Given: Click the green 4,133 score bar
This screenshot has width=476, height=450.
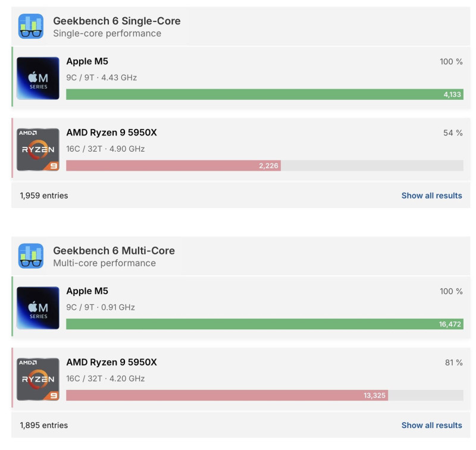Looking at the screenshot, I should point(264,95).
